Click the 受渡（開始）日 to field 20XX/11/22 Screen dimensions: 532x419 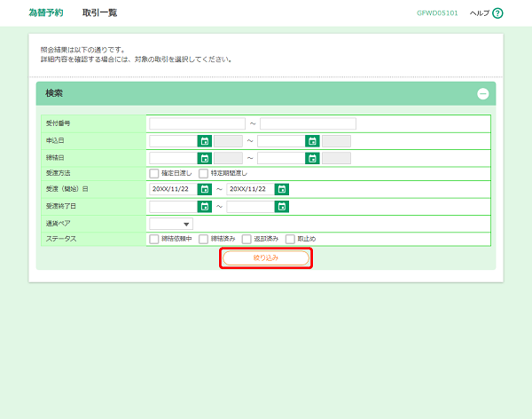tap(251, 189)
